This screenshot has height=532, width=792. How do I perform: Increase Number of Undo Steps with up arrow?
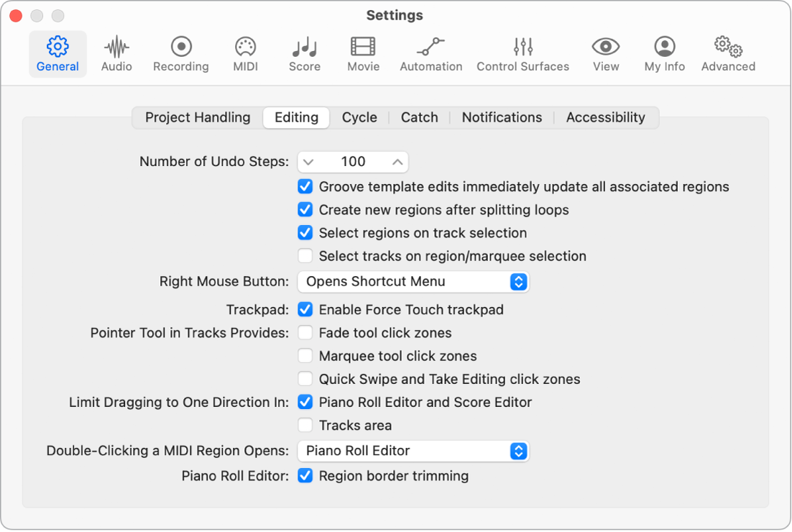(x=396, y=161)
